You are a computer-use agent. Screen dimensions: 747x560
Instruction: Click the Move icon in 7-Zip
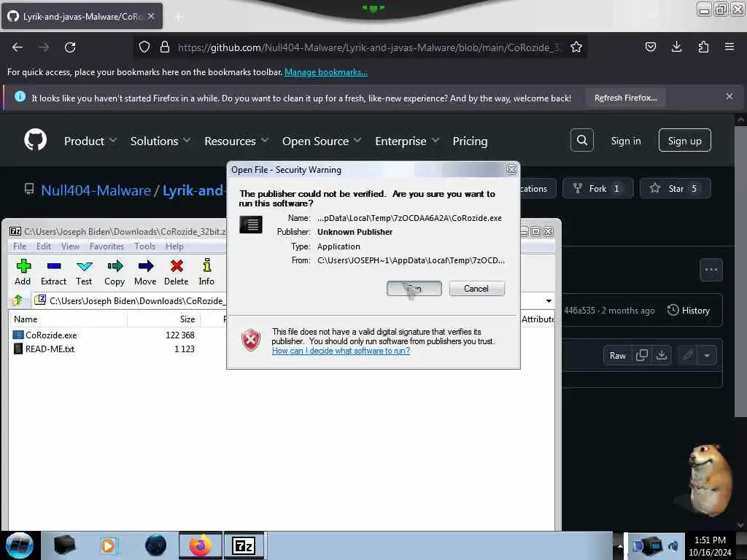point(145,273)
